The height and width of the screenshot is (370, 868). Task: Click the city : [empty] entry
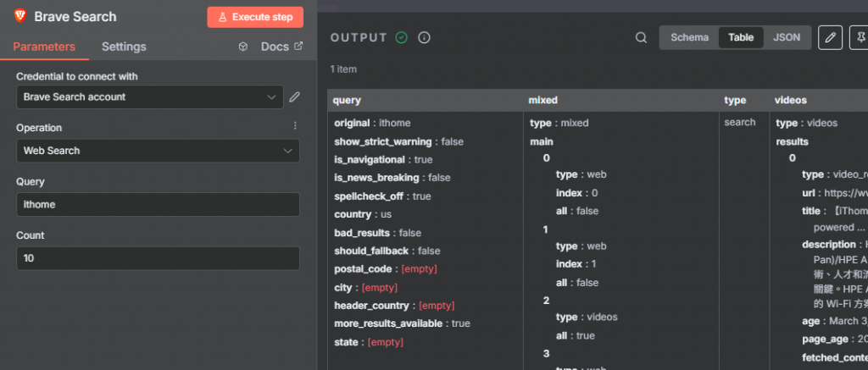tap(366, 288)
